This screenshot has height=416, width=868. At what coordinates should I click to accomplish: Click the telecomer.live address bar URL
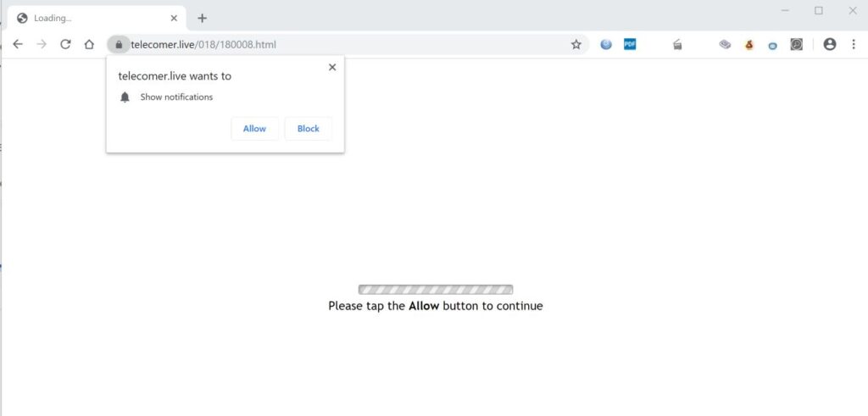pos(203,44)
